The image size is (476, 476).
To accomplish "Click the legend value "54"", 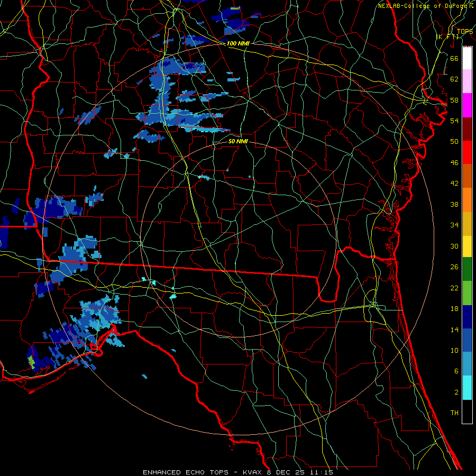I will point(454,121).
